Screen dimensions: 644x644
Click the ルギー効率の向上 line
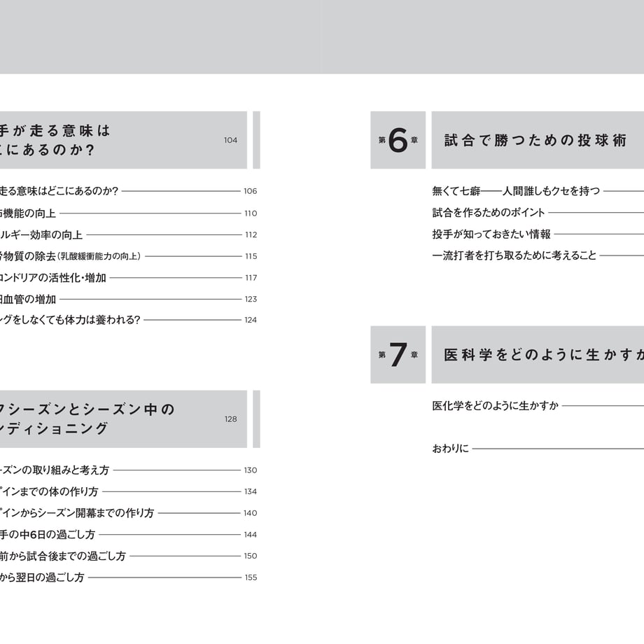point(129,234)
